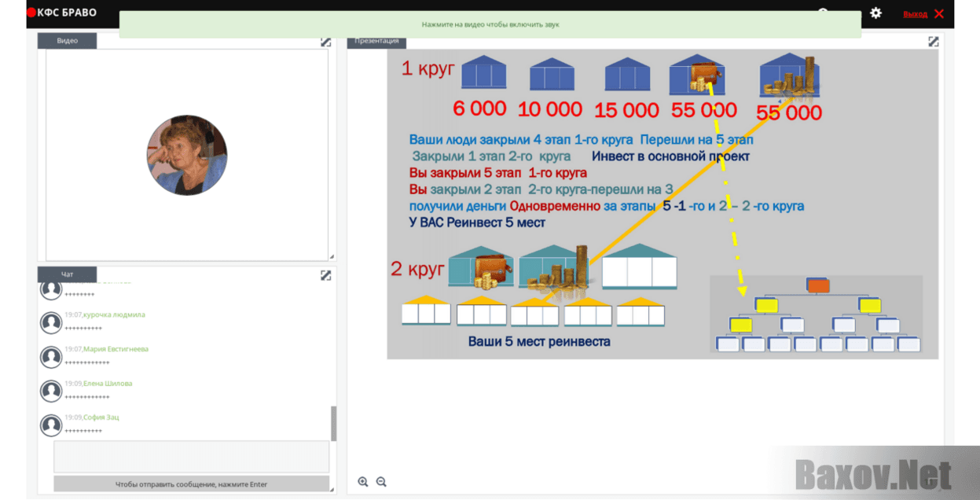Select Елена Шилова's name in chat

point(108,384)
